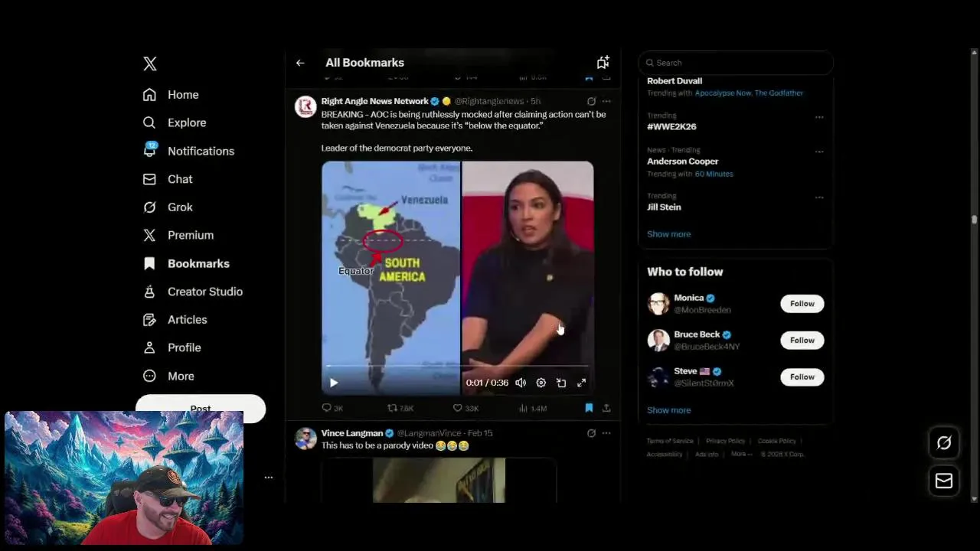
Task: Show more Who to follow suggestions
Action: 668,410
